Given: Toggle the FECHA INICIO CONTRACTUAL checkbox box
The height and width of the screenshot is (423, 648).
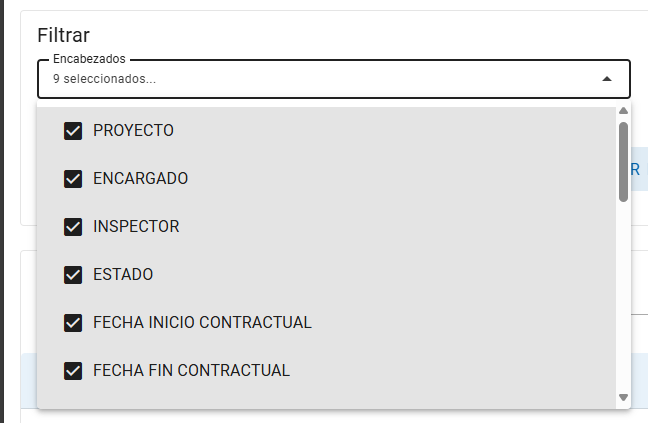Looking at the screenshot, I should point(73,323).
